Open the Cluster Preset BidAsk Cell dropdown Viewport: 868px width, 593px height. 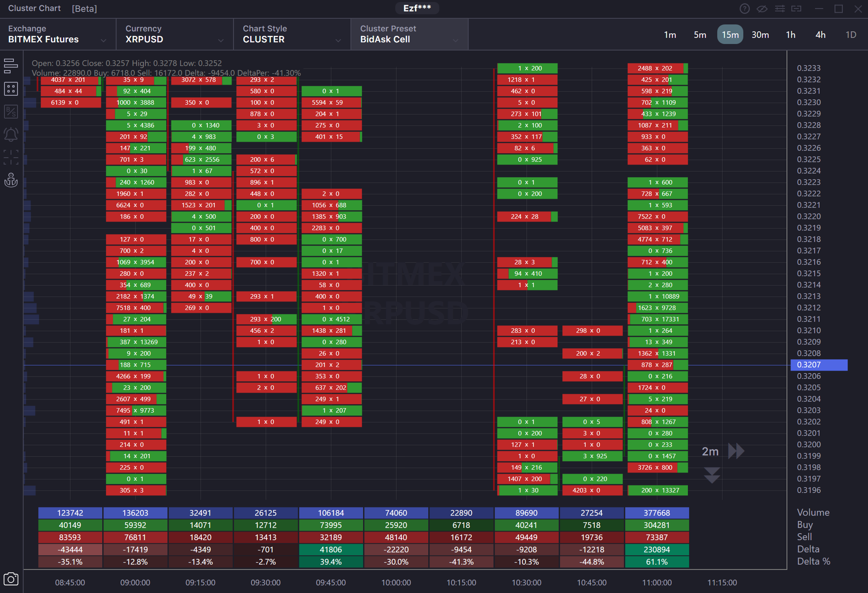pyautogui.click(x=409, y=34)
